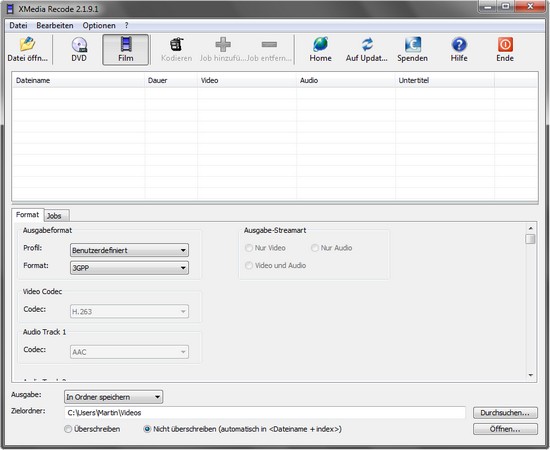Close the XMedia Recode window

pos(530,6)
